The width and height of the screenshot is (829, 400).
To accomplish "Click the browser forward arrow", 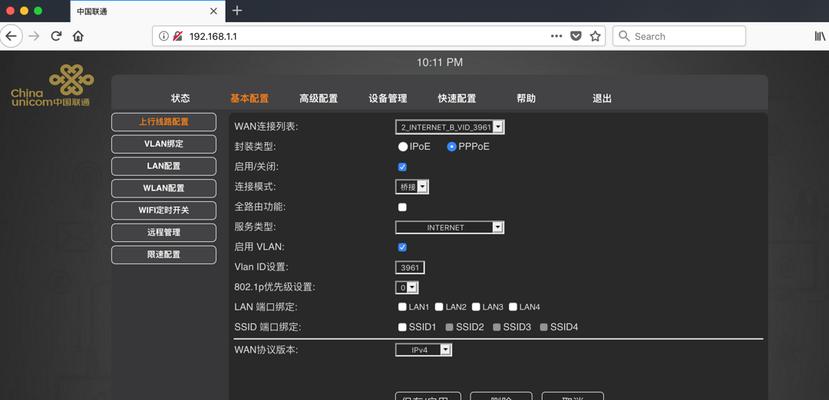I will pyautogui.click(x=34, y=36).
